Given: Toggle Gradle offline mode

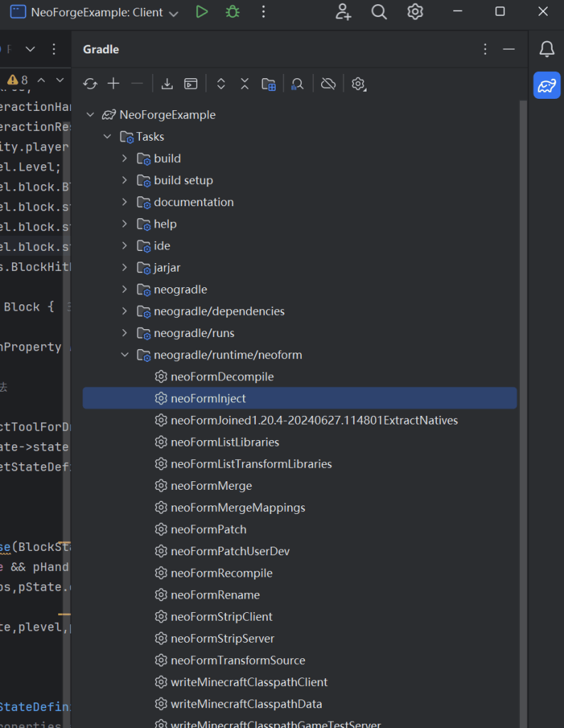Looking at the screenshot, I should pyautogui.click(x=327, y=84).
